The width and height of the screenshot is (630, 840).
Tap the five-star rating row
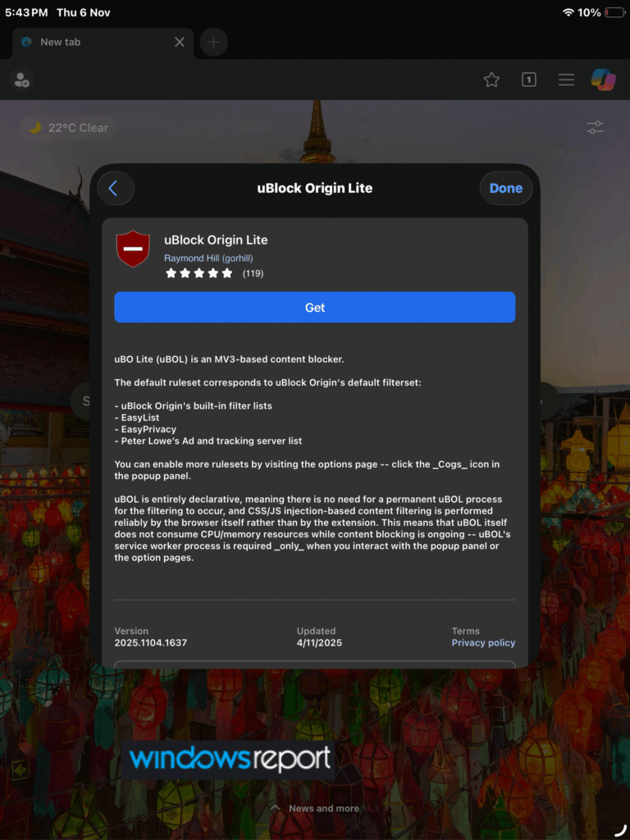[x=199, y=273]
